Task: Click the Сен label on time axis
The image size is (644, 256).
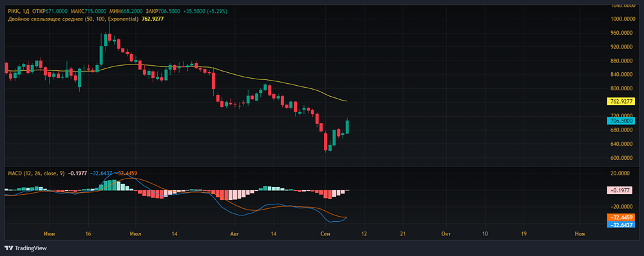Action: [x=326, y=233]
